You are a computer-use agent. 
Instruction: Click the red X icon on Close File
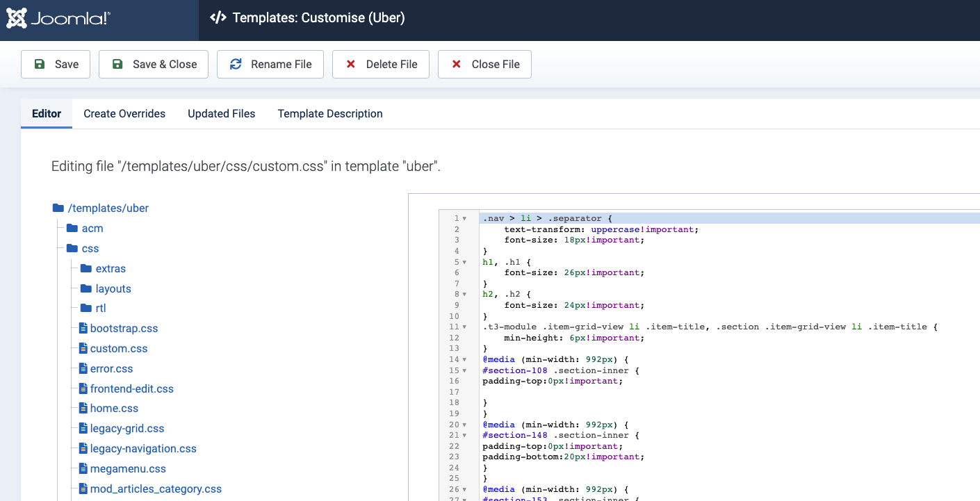457,64
